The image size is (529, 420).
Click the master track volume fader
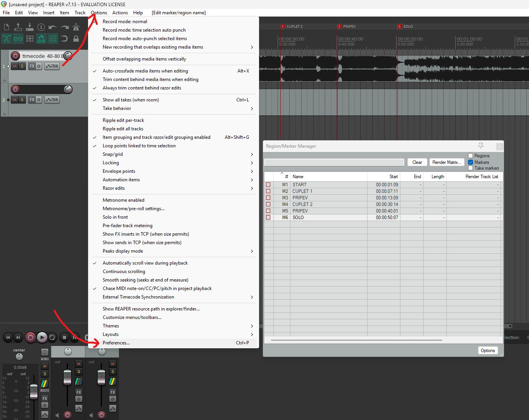(x=34, y=391)
